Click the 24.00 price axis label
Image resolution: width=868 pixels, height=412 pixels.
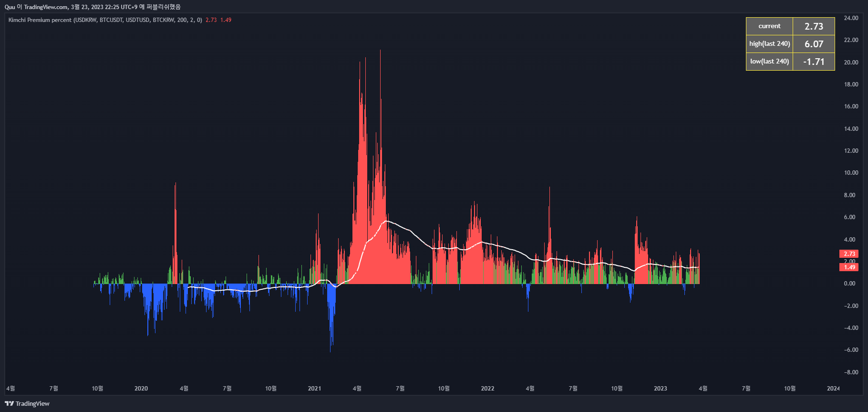(x=851, y=18)
